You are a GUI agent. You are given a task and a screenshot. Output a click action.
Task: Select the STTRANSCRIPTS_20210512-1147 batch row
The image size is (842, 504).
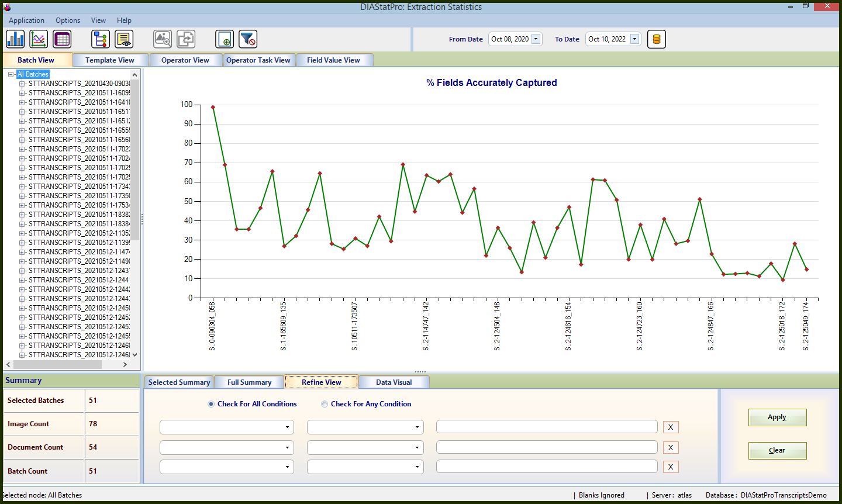79,252
